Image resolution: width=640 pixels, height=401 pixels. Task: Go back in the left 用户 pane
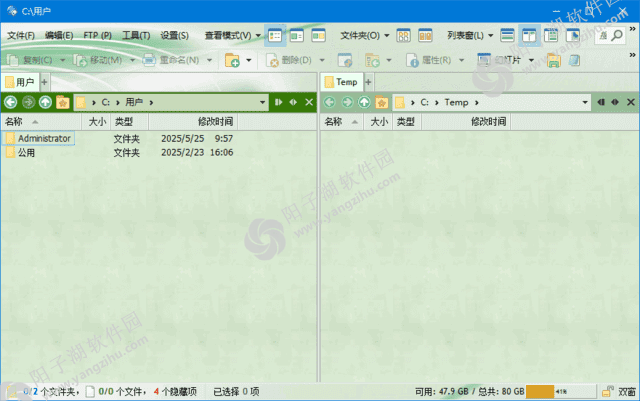11,102
